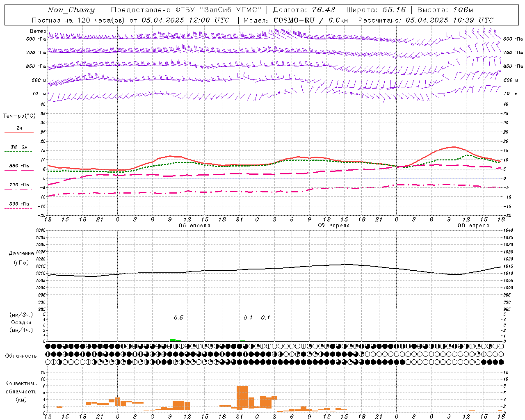The height and width of the screenshot is (420, 525).
Task: Click the Широта: 55.16 value
Action: [376, 10]
